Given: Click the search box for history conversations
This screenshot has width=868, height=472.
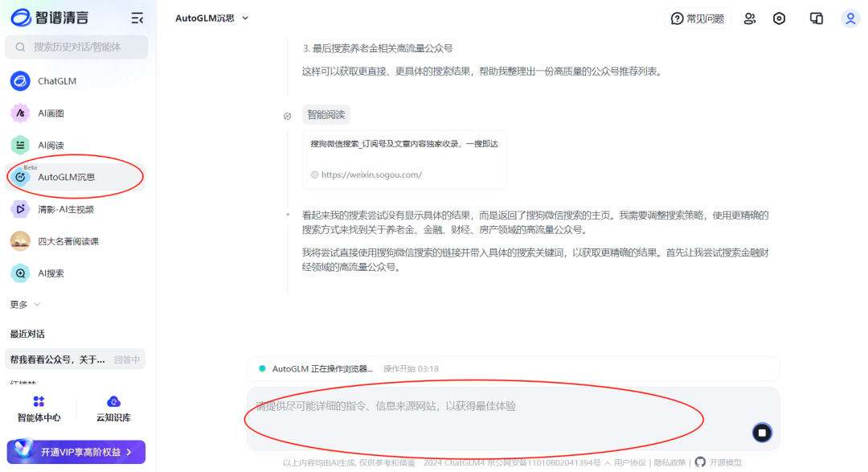Looking at the screenshot, I should pyautogui.click(x=76, y=47).
